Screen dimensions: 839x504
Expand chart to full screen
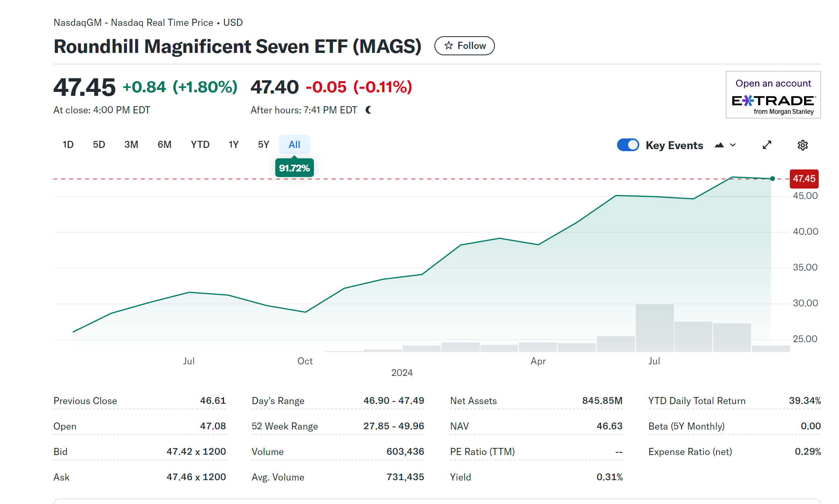767,145
